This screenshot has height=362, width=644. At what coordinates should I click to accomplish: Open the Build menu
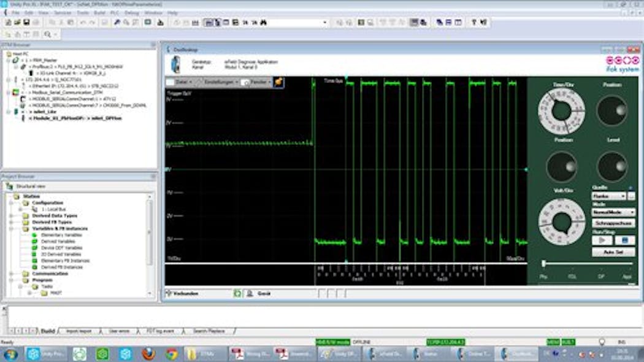(99, 13)
